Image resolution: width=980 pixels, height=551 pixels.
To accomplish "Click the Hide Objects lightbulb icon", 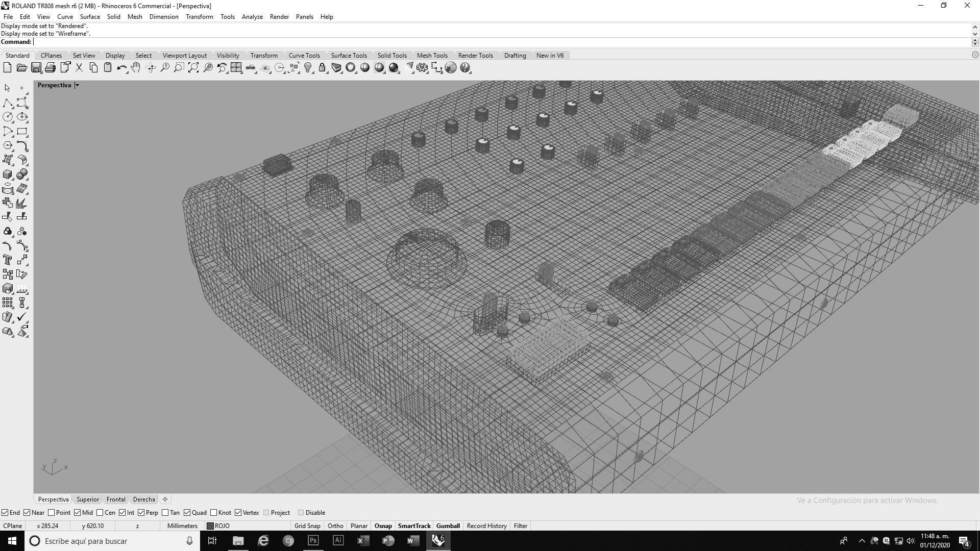I will pyautogui.click(x=308, y=68).
